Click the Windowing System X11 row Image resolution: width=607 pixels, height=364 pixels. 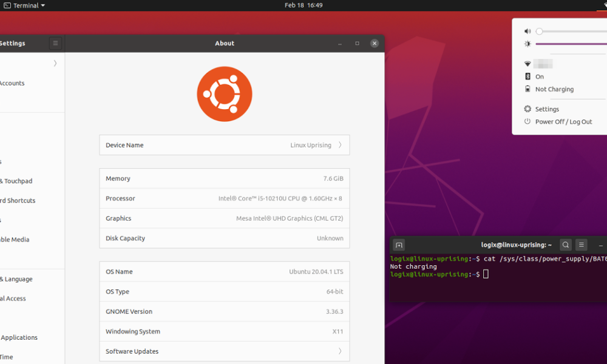point(225,331)
